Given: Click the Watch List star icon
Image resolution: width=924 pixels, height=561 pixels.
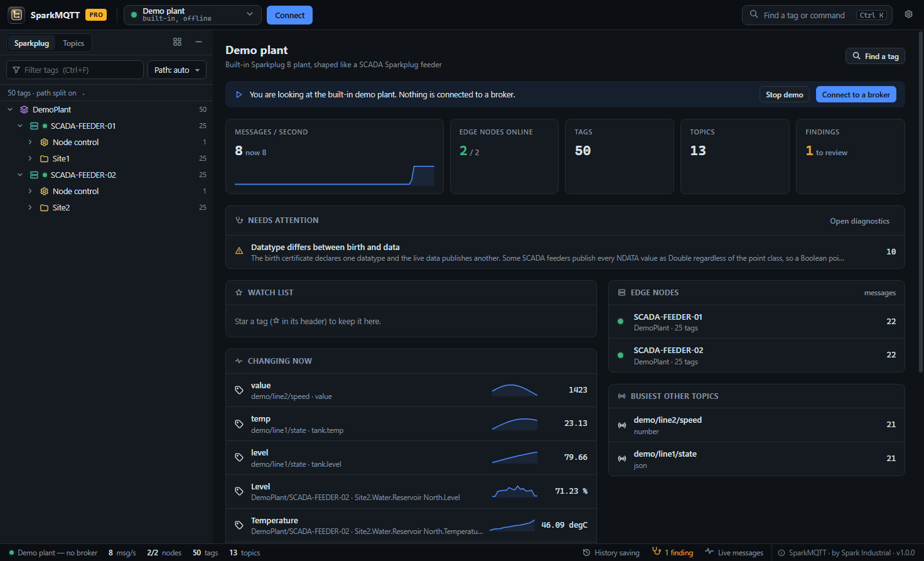Looking at the screenshot, I should pyautogui.click(x=239, y=293).
